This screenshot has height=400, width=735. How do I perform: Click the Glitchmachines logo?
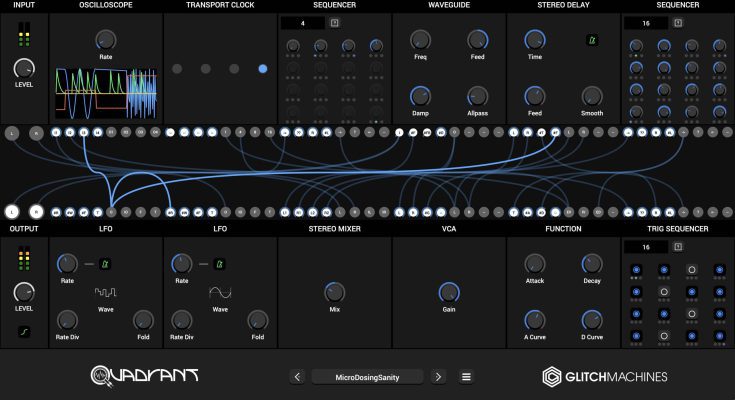(605, 377)
